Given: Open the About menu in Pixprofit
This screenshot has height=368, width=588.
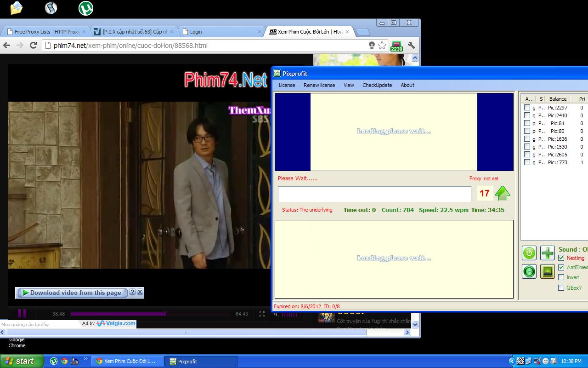Looking at the screenshot, I should (407, 85).
